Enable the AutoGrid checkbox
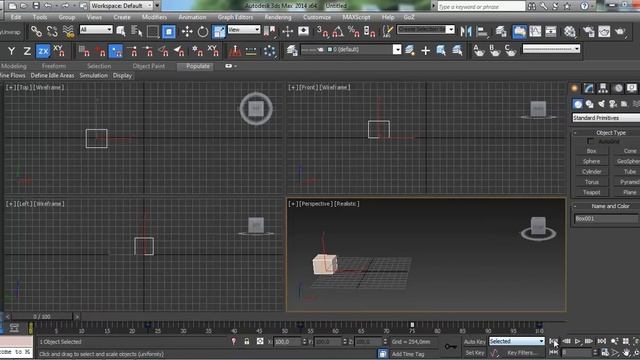 [x=590, y=141]
